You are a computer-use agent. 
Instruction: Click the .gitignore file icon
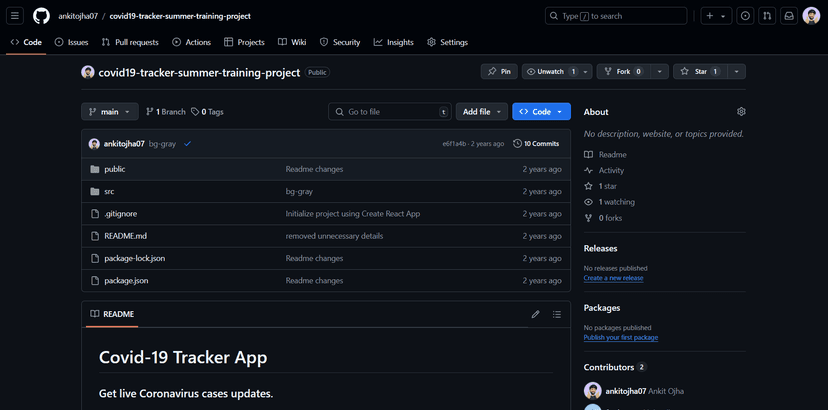pyautogui.click(x=95, y=214)
